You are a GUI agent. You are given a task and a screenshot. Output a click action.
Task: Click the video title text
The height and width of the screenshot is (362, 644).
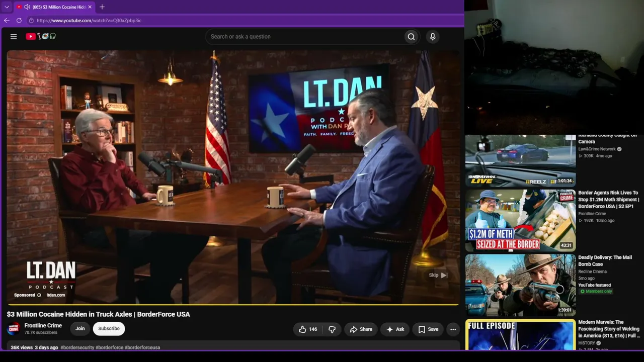98,314
